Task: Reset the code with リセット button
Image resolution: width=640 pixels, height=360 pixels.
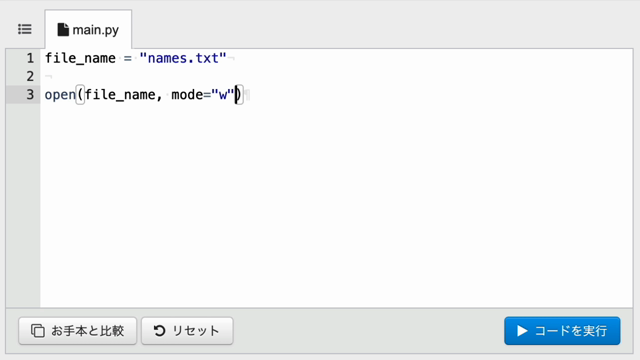Action: pyautogui.click(x=187, y=331)
